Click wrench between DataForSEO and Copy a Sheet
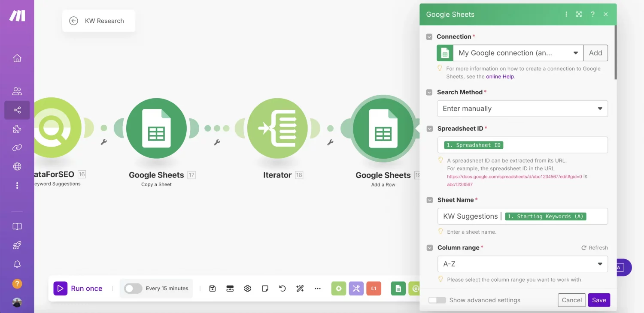Screen dimensions: 644x313 [x=103, y=142]
